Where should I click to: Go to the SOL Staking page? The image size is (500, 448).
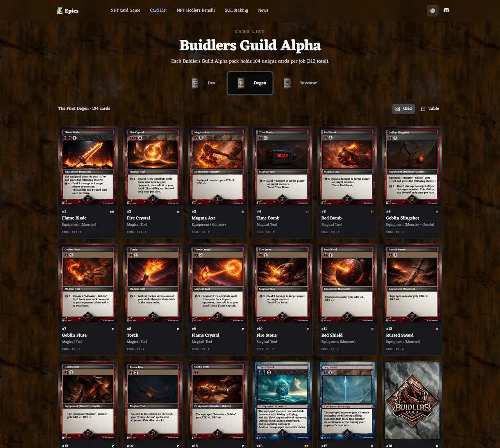[236, 10]
